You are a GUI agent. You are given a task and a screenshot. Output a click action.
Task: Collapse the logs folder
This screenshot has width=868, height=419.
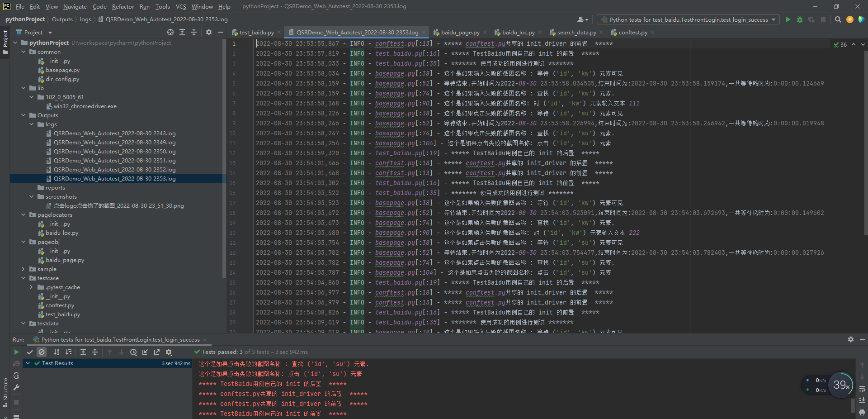[x=32, y=124]
